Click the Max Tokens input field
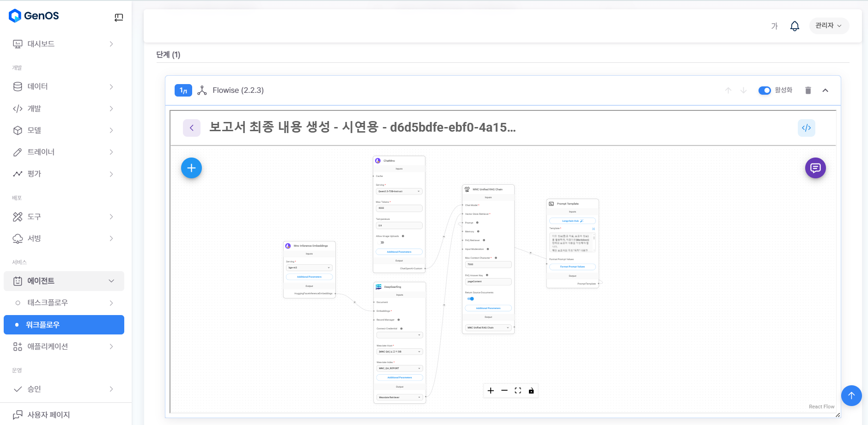 click(x=399, y=208)
